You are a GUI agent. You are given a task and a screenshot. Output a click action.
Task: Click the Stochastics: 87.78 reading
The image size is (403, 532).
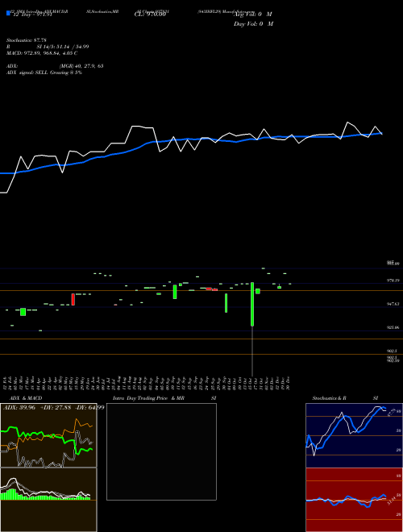pos(26,40)
